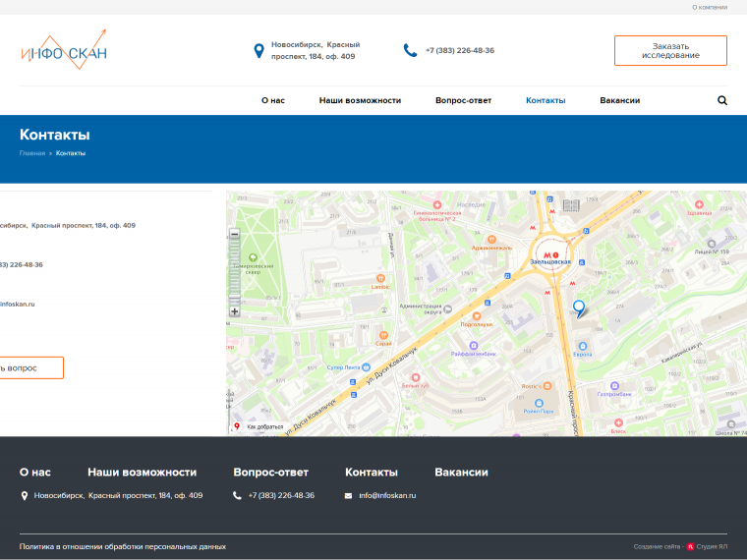Open the О нас menu item
Screen dimensions: 747x560
click(273, 100)
